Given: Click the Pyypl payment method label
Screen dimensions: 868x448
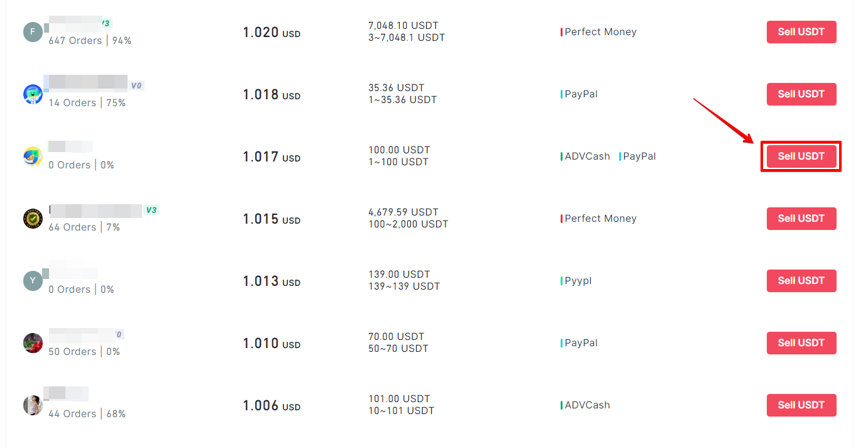Looking at the screenshot, I should coord(577,281).
